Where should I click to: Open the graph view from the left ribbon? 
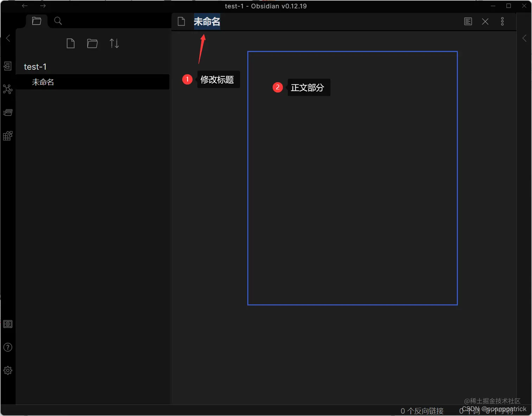[x=8, y=89]
